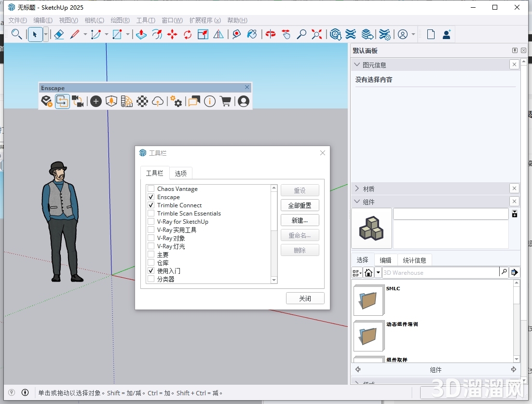Open the Enscape About info icon
The width and height of the screenshot is (532, 404).
(210, 101)
